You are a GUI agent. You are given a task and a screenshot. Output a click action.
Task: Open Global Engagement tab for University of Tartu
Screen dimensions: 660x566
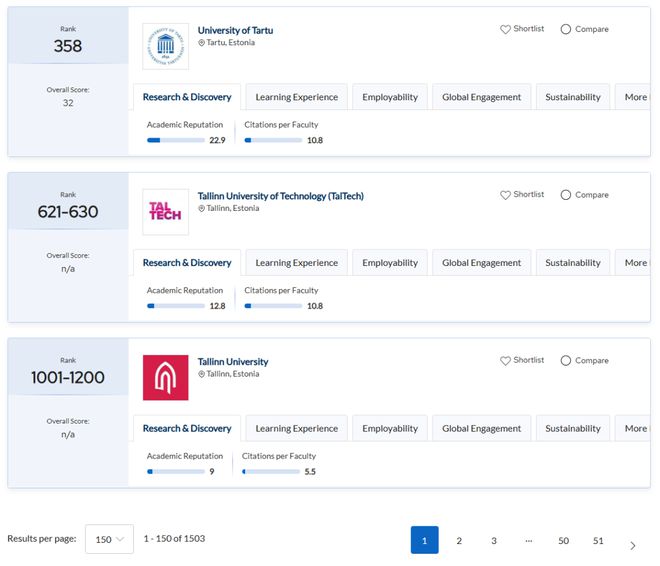click(482, 97)
